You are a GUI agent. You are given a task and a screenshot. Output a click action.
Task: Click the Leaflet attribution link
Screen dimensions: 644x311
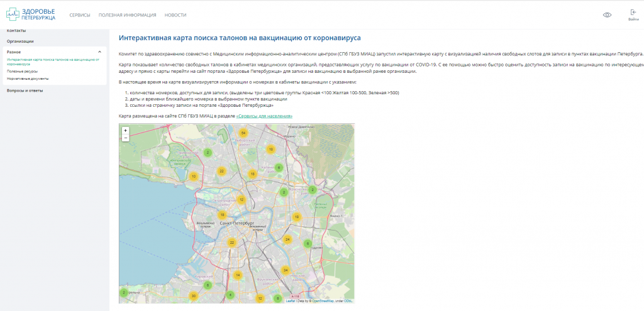pyautogui.click(x=291, y=301)
